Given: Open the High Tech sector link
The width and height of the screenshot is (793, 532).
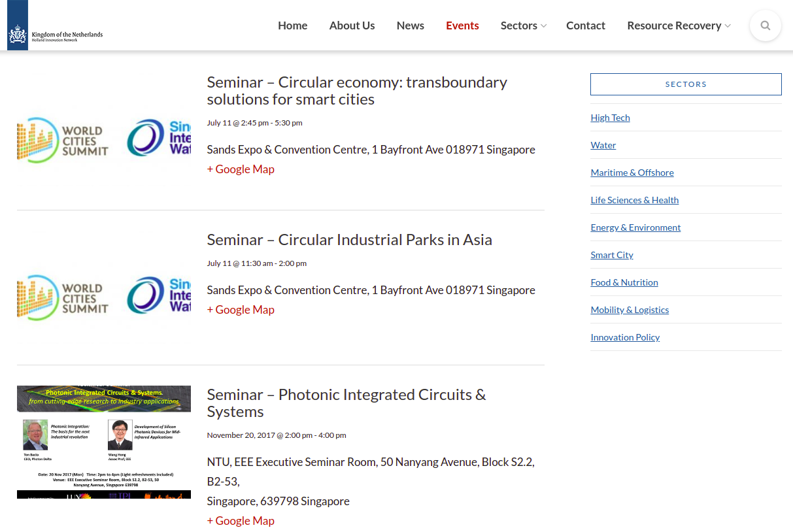Looking at the screenshot, I should [x=610, y=118].
